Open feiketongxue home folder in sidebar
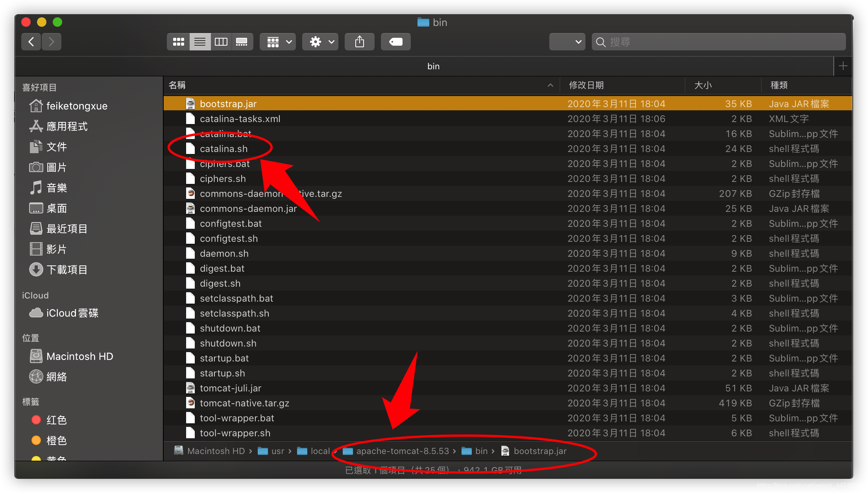 68,106
